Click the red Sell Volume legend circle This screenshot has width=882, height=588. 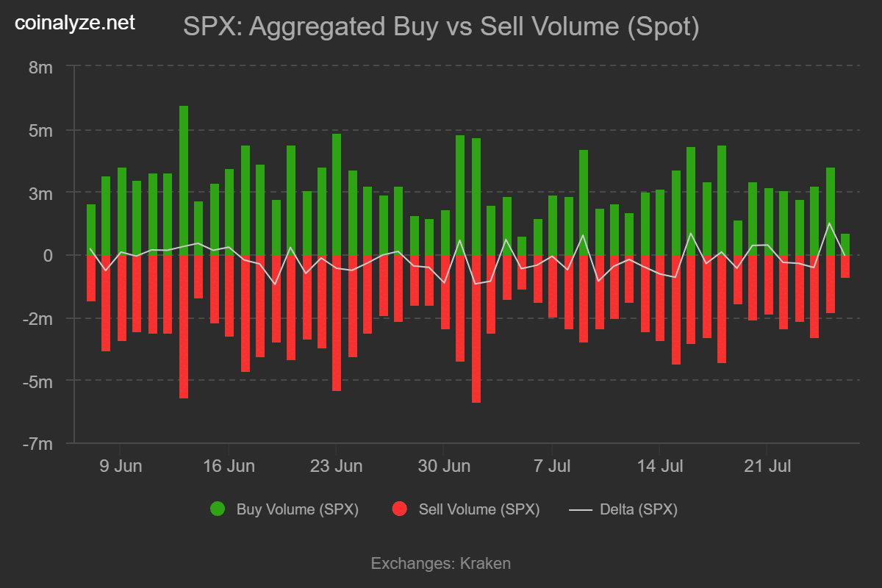tap(400, 509)
